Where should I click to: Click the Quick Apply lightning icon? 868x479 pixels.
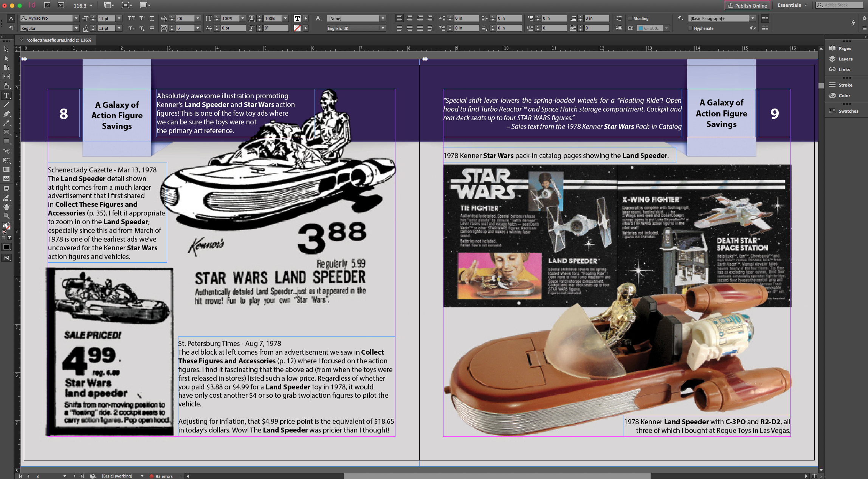pos(853,23)
